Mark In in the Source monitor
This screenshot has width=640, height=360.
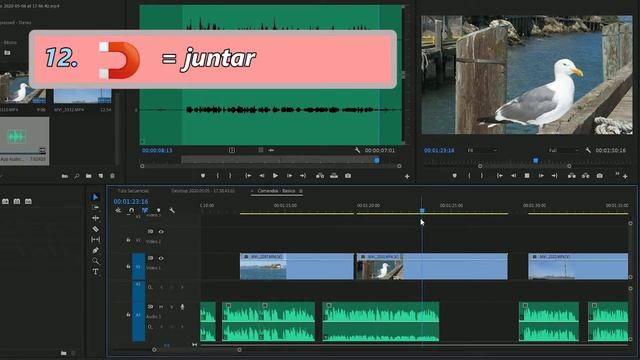tap(218, 176)
